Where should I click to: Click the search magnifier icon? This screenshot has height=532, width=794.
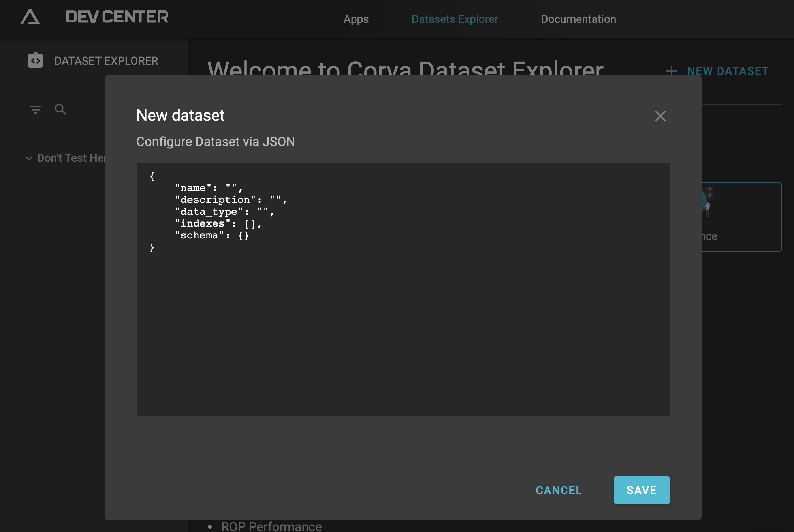(x=60, y=109)
